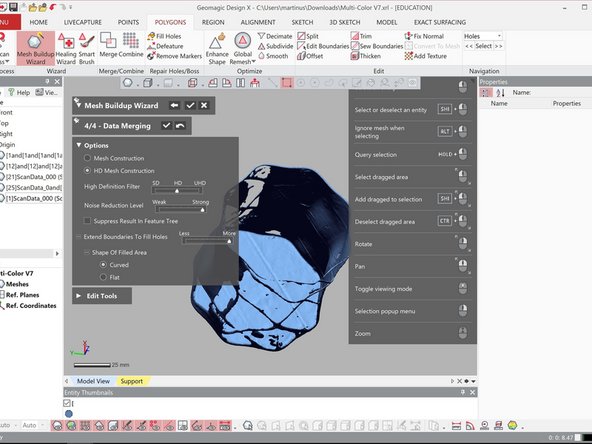Launch the Healing Wizard

66,48
